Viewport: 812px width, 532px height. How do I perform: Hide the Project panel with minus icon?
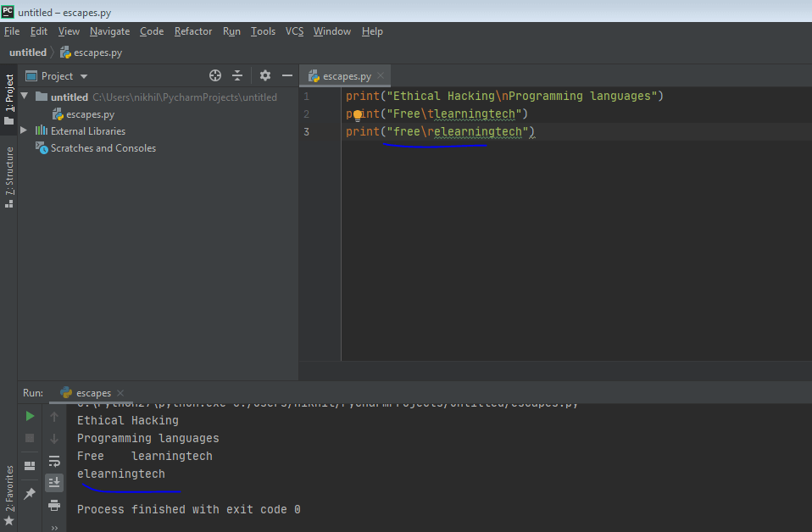pos(287,75)
